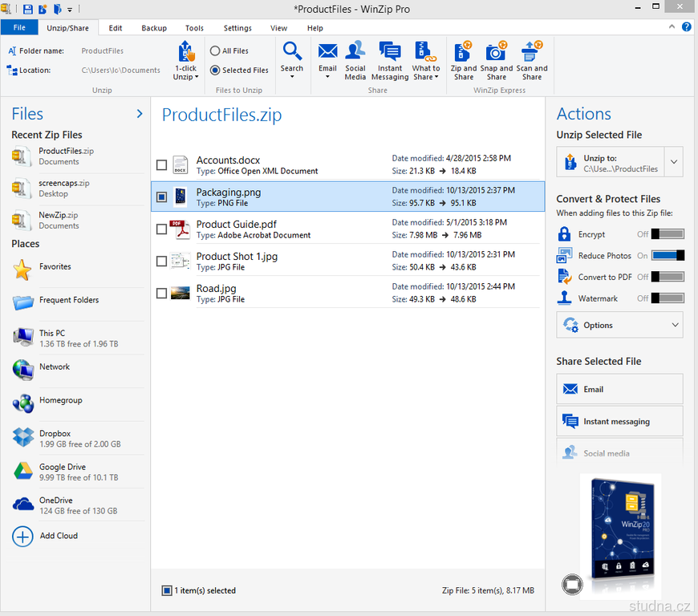Click the Save icon in quick access toolbar
Screen dimensions: 698x616
[x=27, y=9]
